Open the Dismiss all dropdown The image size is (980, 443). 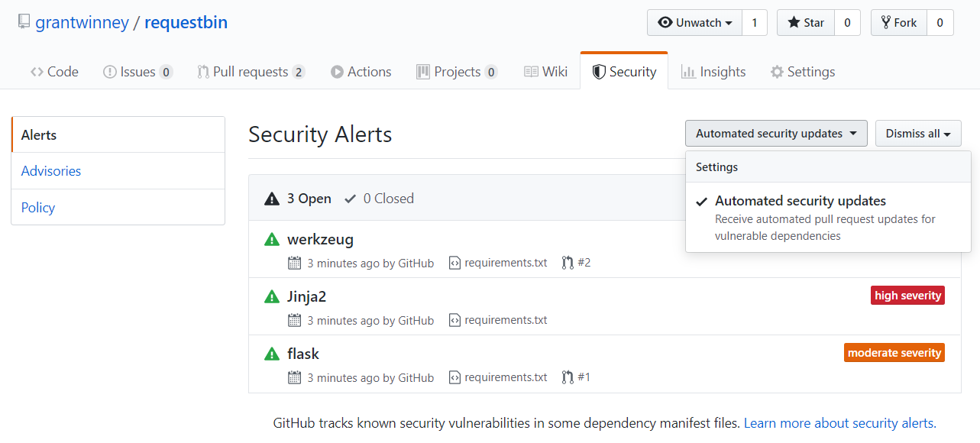(917, 134)
